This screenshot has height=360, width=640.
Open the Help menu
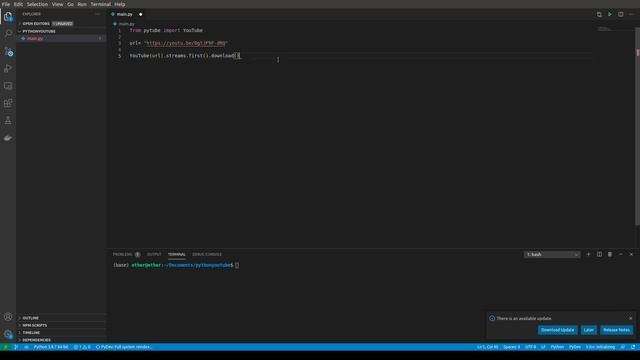[120, 4]
